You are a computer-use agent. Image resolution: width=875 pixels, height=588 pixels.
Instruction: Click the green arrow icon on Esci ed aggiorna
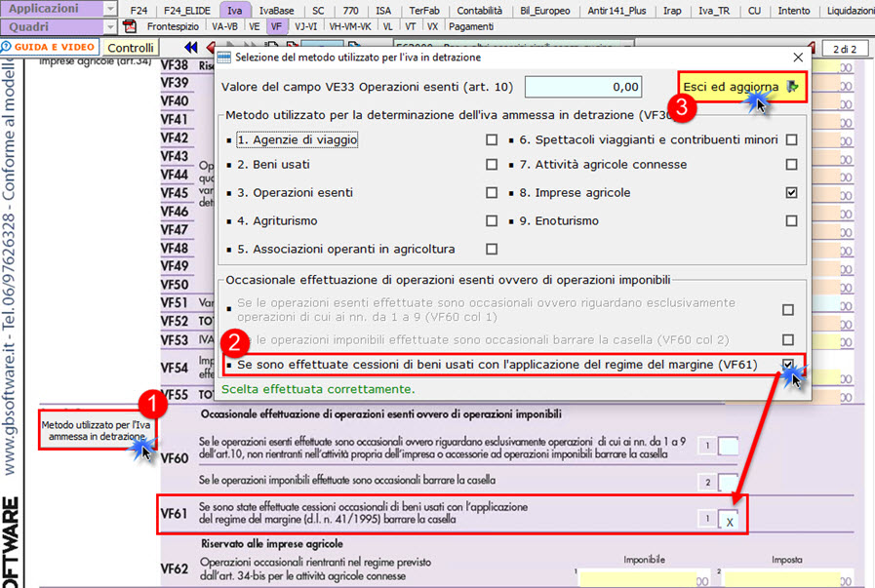point(792,87)
